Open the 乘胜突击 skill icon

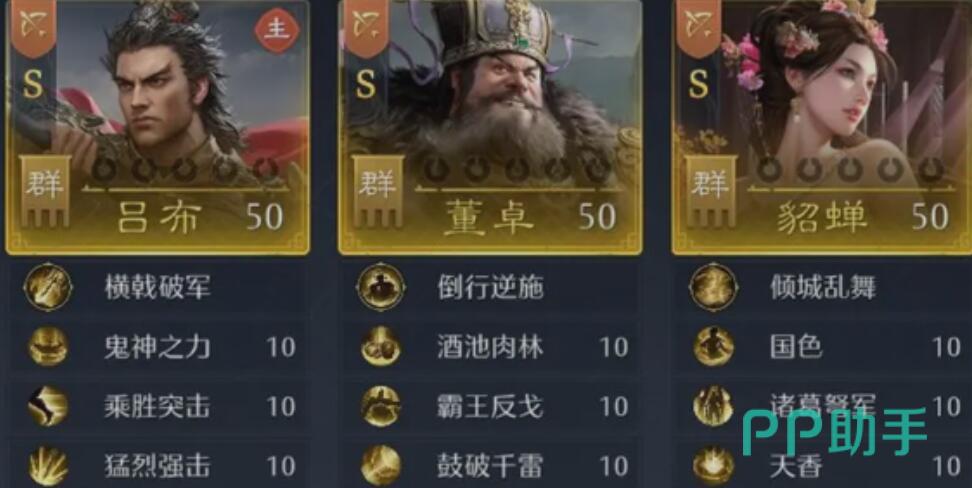(x=48, y=406)
